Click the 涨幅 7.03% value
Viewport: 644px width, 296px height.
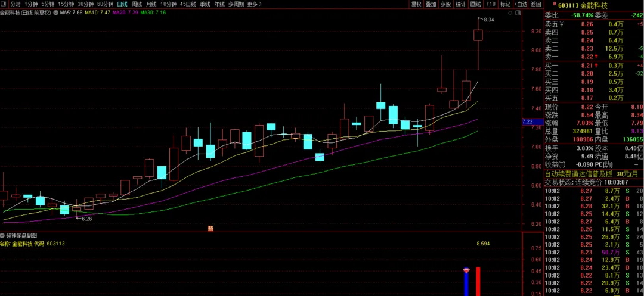tap(586, 123)
